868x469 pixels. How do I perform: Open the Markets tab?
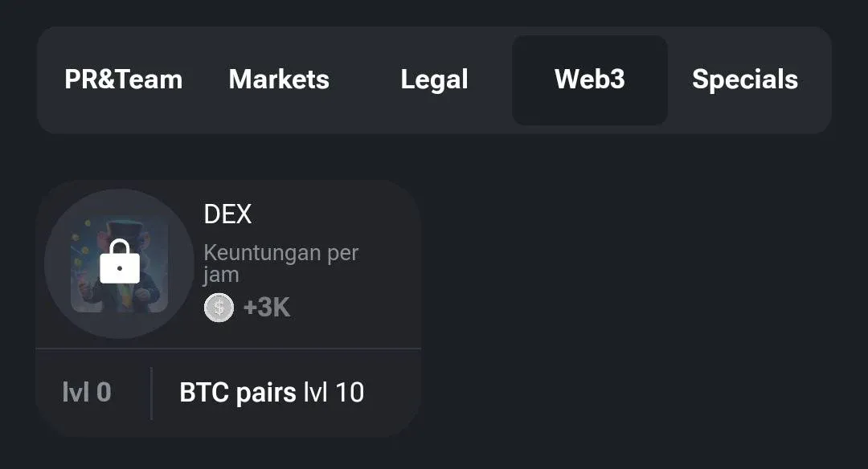point(279,80)
